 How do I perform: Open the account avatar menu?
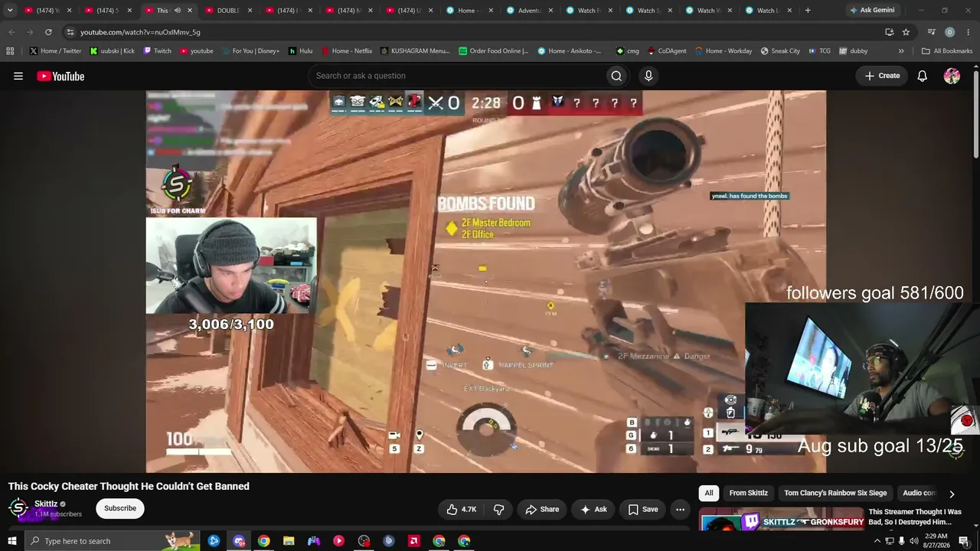point(952,76)
